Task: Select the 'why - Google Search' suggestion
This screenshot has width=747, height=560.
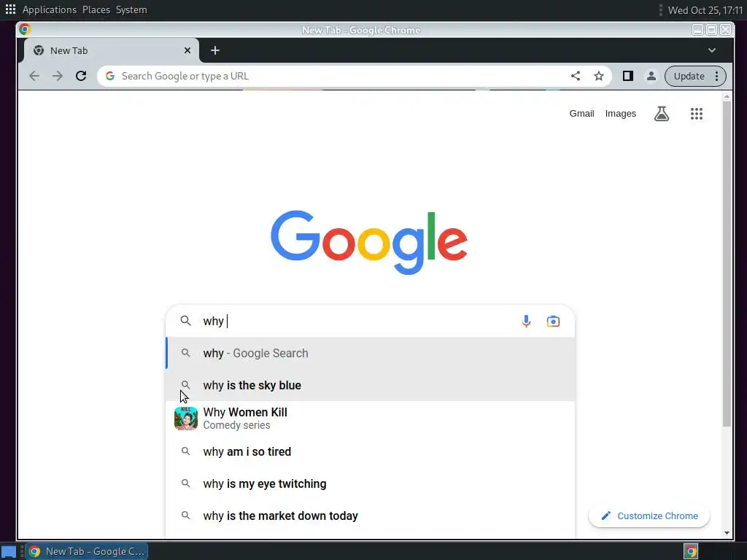Action: tap(370, 354)
